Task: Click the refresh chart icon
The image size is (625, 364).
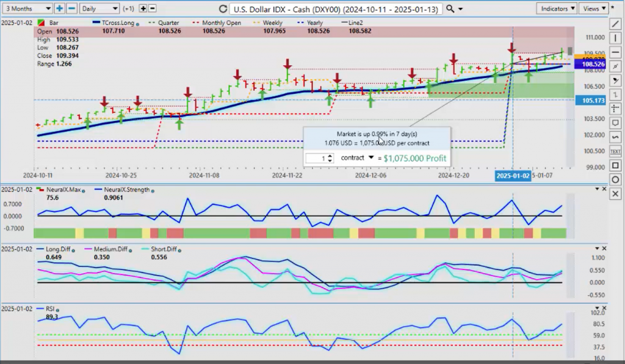Action: 223,9
